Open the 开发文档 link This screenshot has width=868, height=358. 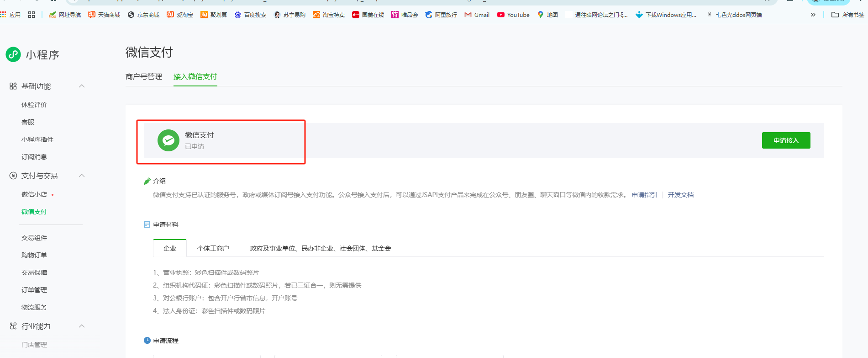coord(681,195)
